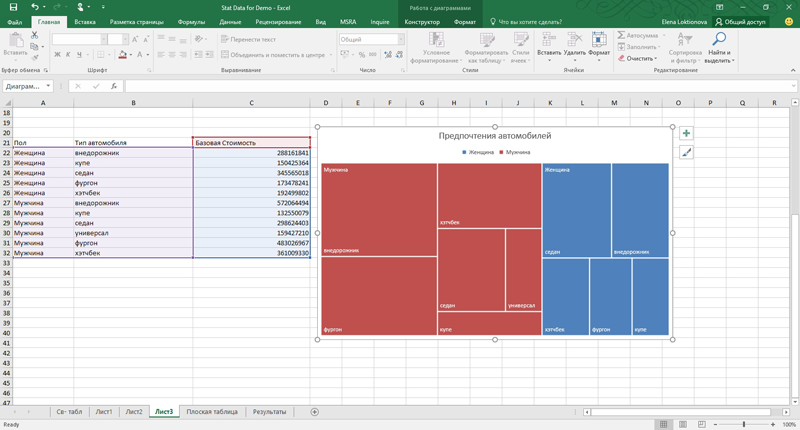This screenshot has height=430, width=800.
Task: Expand the AutoSum (Автосумма) dropdown arrow
Action: [664, 35]
